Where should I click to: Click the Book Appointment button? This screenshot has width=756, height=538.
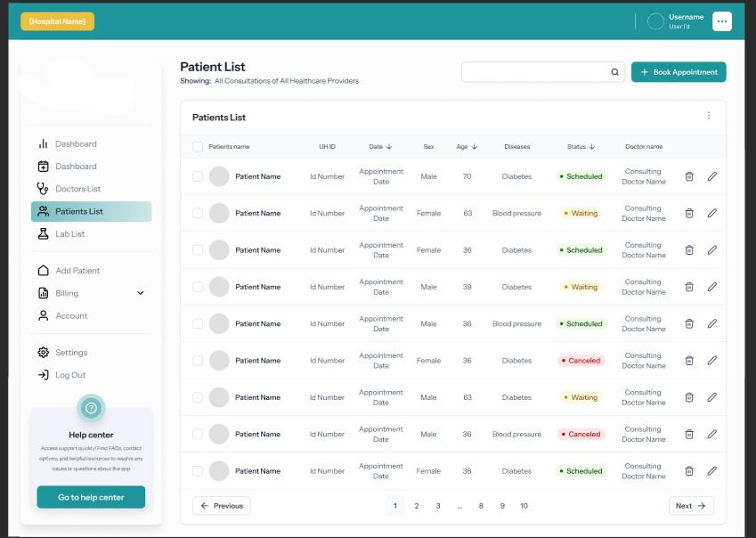(x=679, y=72)
